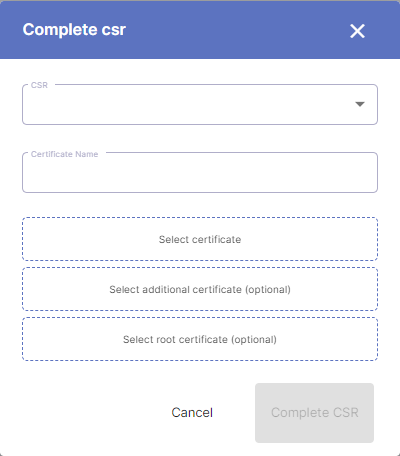The image size is (400, 456).
Task: Click the Certificate Name floating label
Action: coord(64,154)
